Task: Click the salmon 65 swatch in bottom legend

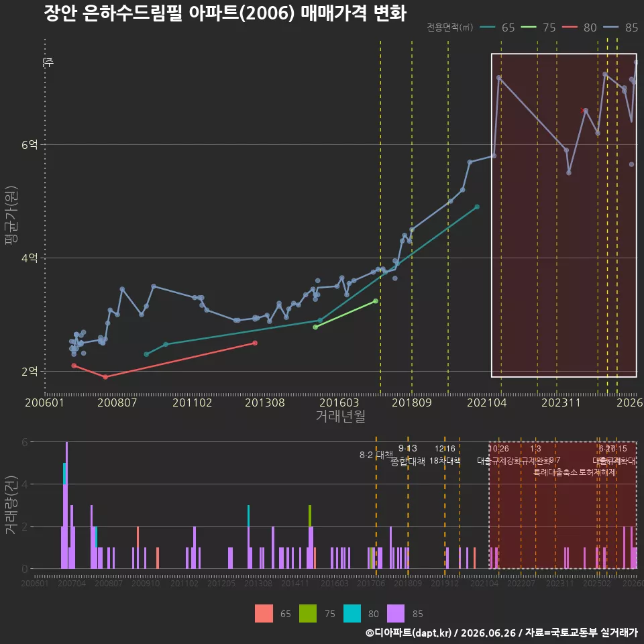Action: click(264, 614)
